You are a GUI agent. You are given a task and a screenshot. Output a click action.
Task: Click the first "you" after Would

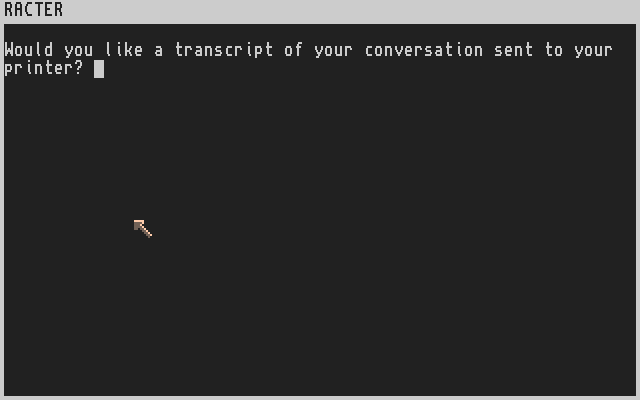[78, 51]
